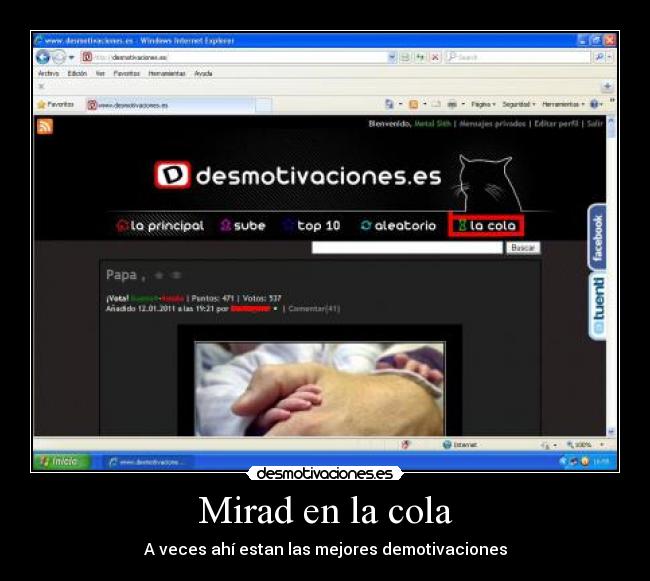650x581 pixels.
Task: Click the magnifier search button
Action: point(599,57)
